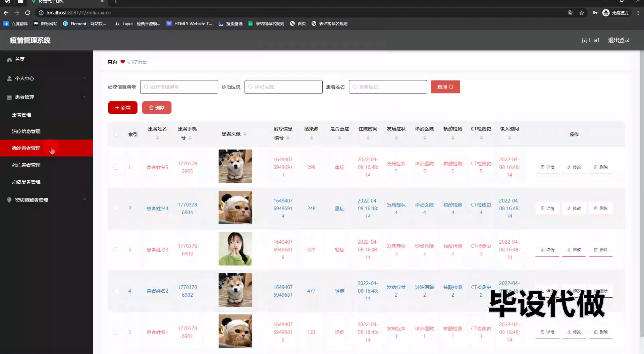The image size is (644, 354).
Task: Click the 查询 search button
Action: (445, 87)
